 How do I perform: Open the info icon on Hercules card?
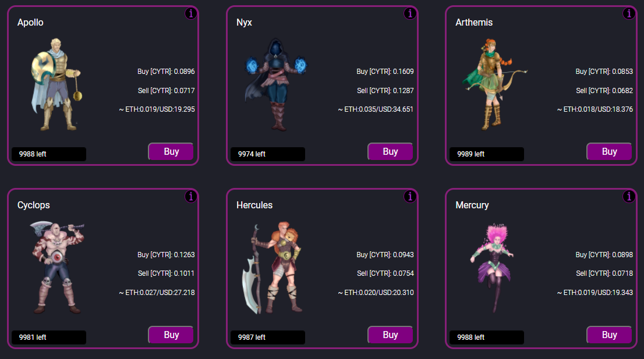410,197
